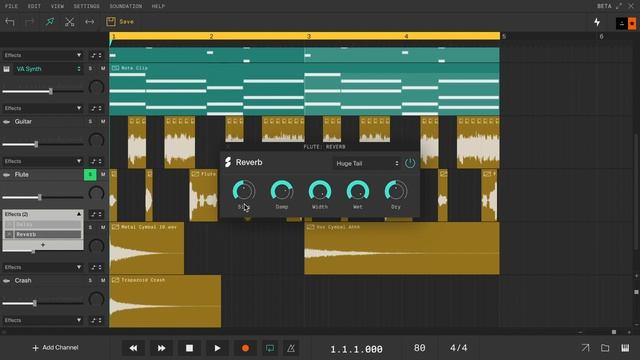Adjust the Guitar track pan knob
Screen dimensions: 640x360
96,140
